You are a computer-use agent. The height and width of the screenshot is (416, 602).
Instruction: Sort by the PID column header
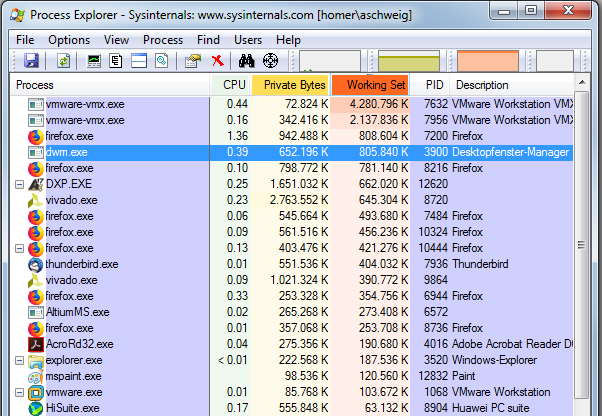click(430, 85)
